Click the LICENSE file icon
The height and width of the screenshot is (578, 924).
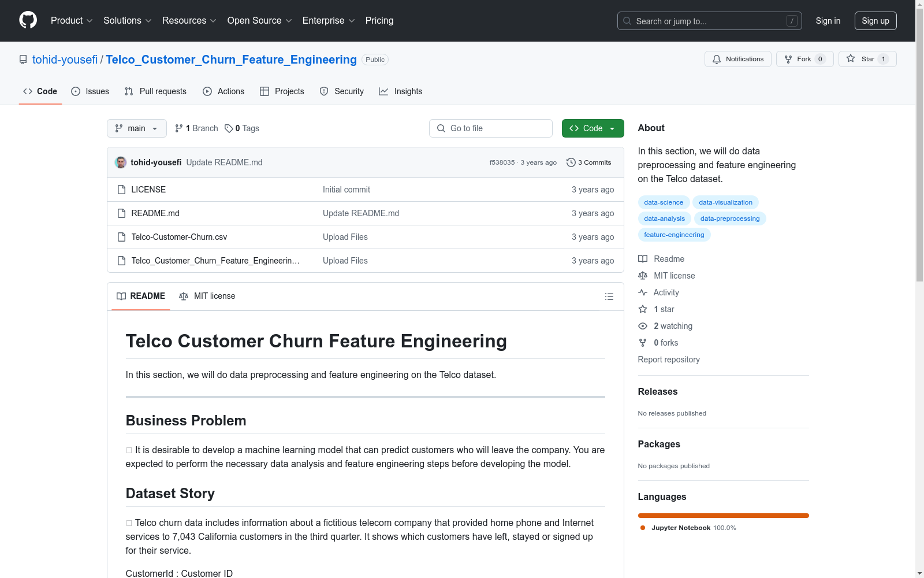pos(121,190)
